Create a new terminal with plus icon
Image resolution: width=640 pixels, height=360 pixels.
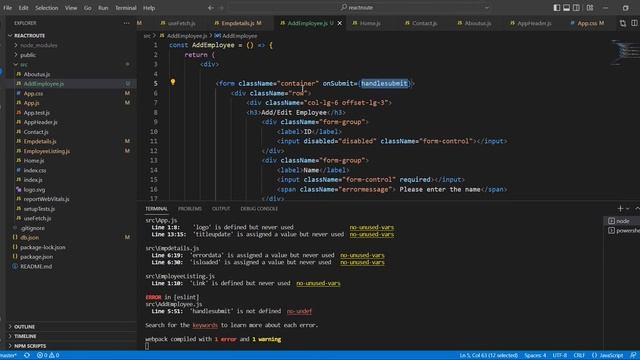[x=620, y=209]
